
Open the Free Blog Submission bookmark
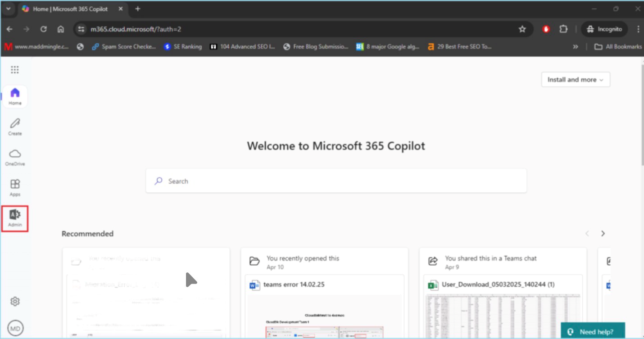316,46
